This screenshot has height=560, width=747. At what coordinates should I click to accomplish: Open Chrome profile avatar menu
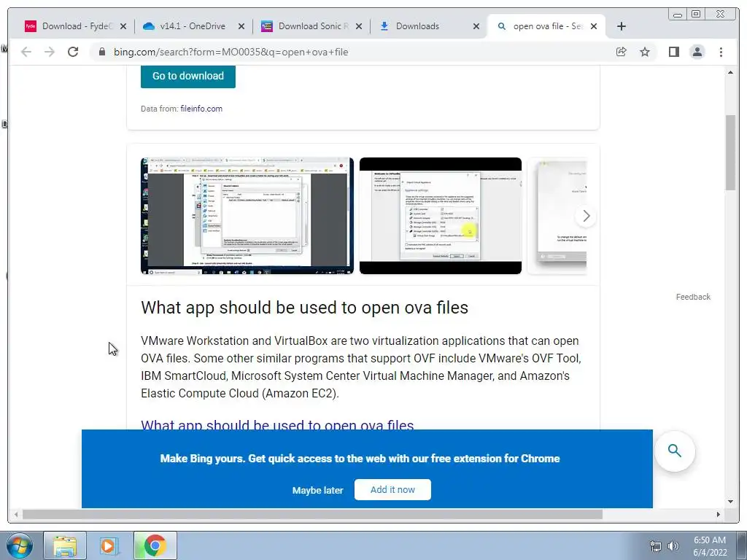point(697,52)
